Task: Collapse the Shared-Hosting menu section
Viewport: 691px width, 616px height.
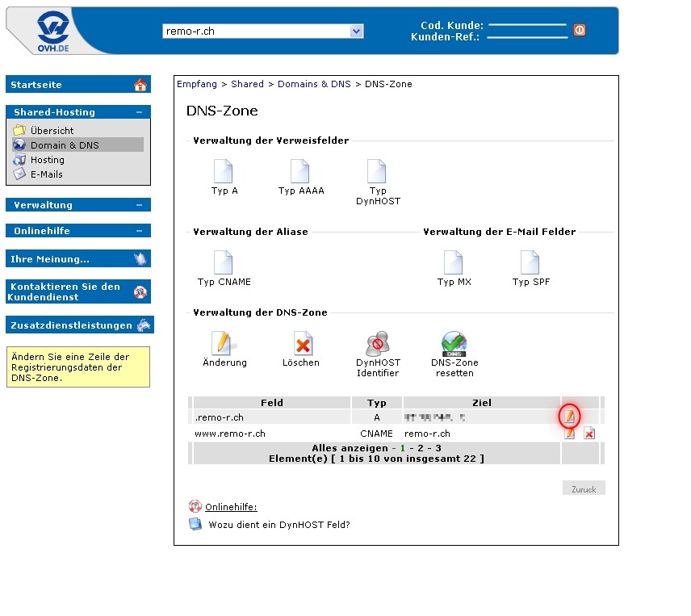Action: click(140, 112)
